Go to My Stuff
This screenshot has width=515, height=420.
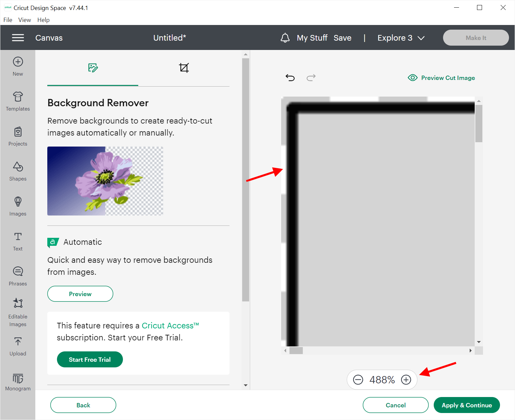coord(312,38)
